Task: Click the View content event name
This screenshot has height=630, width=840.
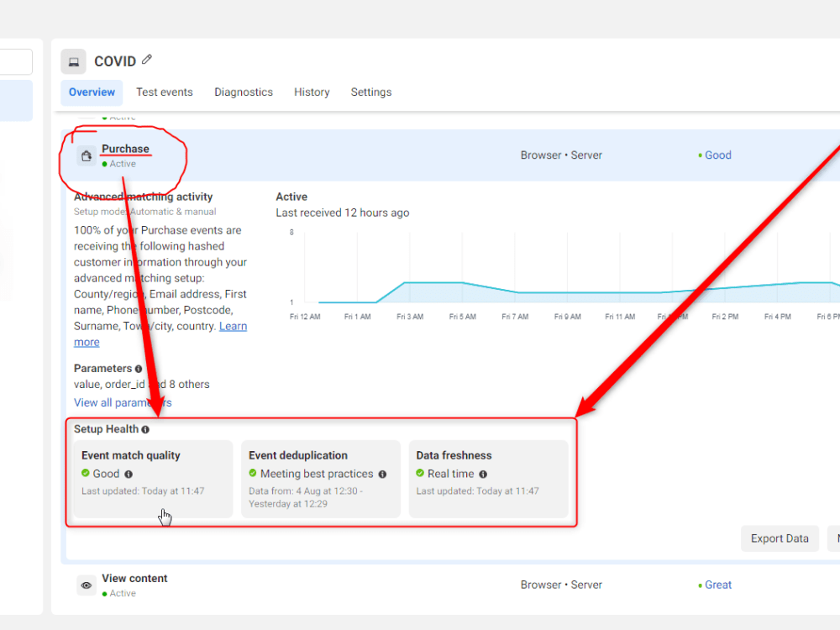Action: 134,579
